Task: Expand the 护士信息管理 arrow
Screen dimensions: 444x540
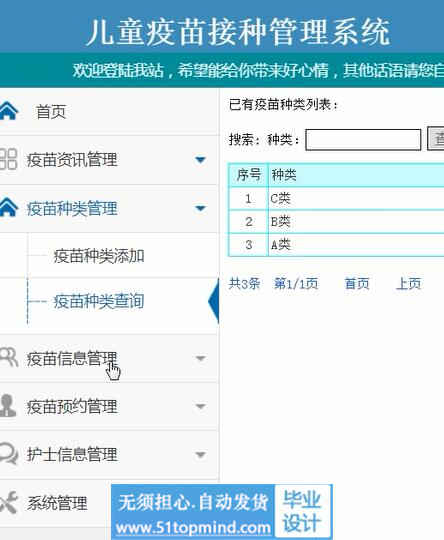Action: (200, 454)
